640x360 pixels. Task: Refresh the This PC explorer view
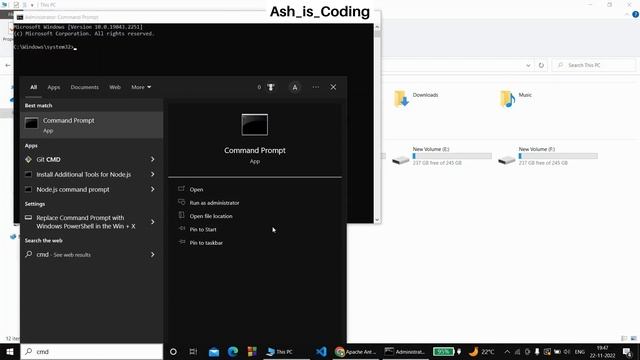(x=541, y=65)
